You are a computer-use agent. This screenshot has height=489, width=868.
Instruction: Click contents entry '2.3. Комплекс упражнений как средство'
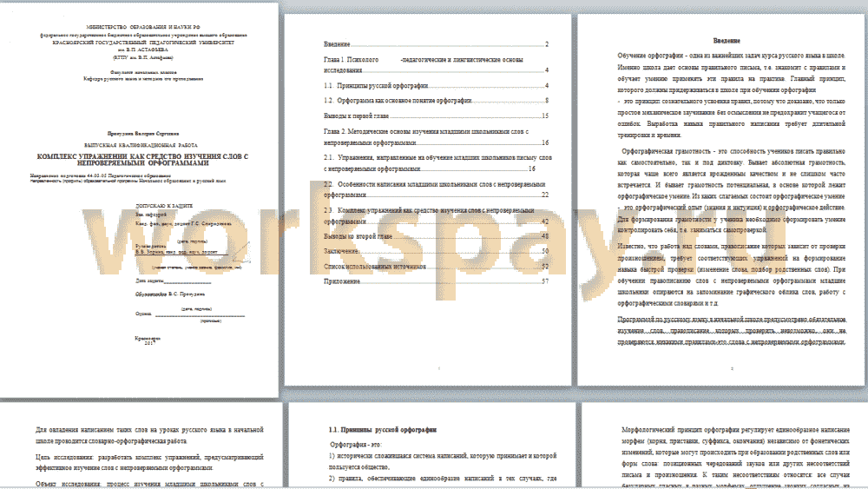coord(437,215)
